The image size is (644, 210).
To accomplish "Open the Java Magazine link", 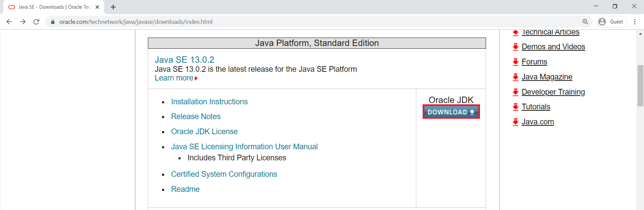I will [547, 77].
